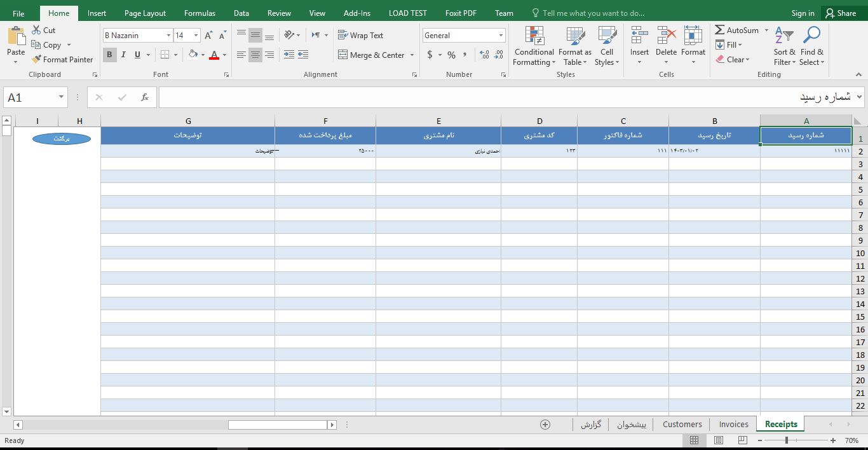The width and height of the screenshot is (868, 450).
Task: Apply Comma Style format
Action: pyautogui.click(x=466, y=55)
